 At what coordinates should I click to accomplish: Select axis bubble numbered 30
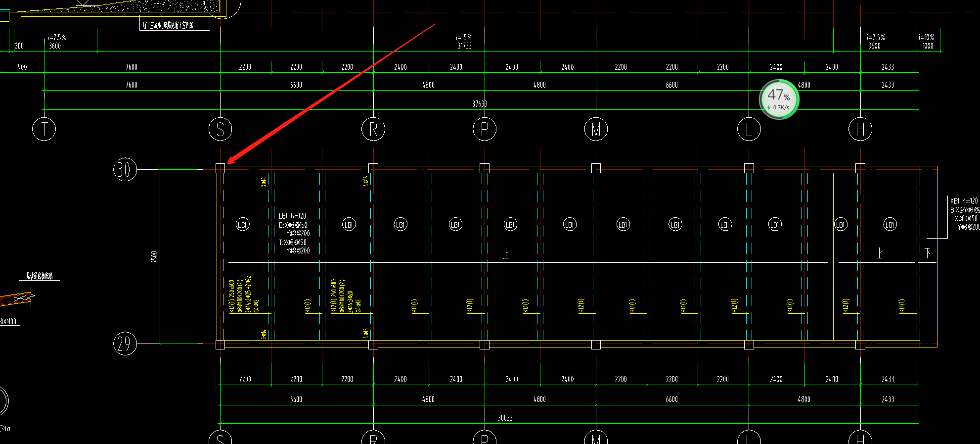(125, 169)
